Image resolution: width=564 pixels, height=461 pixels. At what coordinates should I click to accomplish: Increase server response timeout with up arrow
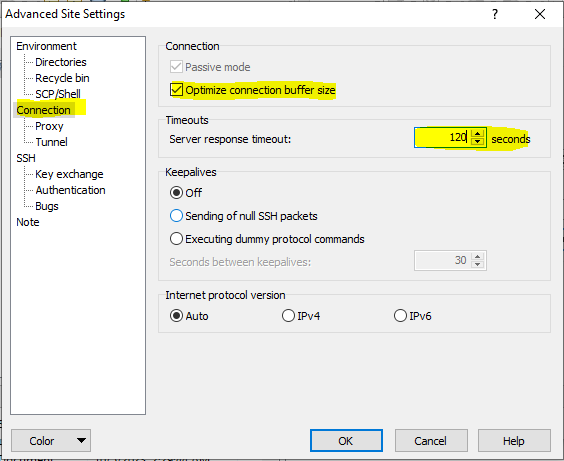coord(477,133)
